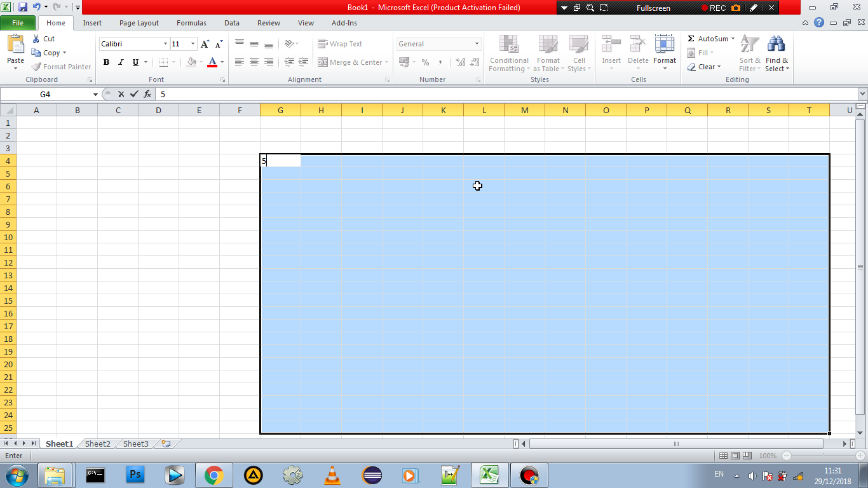The height and width of the screenshot is (488, 868).
Task: Open the File menu
Action: pos(18,22)
